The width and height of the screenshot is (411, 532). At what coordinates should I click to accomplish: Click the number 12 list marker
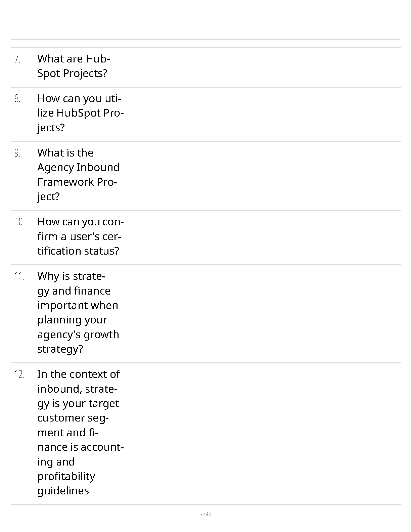pos(19,374)
